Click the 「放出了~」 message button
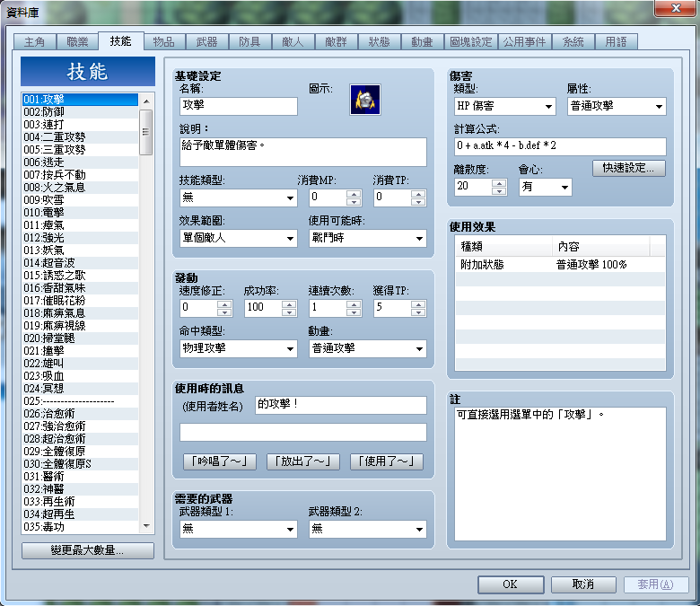The height and width of the screenshot is (606, 700). coord(303,461)
